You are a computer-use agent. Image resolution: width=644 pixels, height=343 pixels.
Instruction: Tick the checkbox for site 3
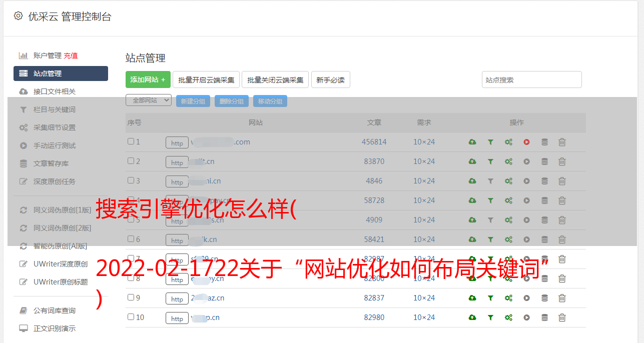131,180
